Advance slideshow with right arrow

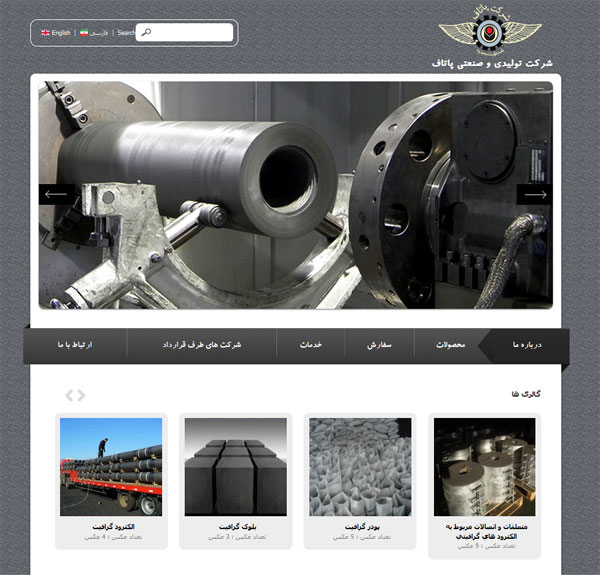point(535,194)
